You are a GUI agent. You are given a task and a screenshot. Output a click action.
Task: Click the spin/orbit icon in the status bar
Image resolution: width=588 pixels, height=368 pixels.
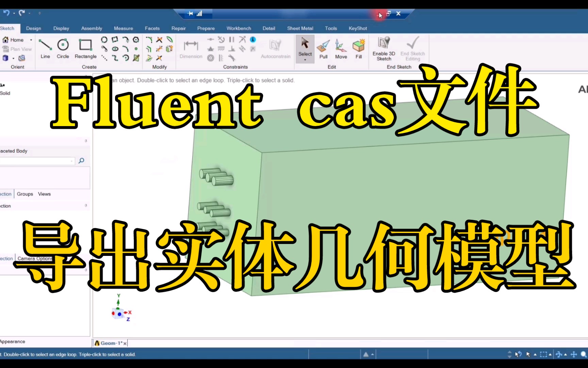559,354
